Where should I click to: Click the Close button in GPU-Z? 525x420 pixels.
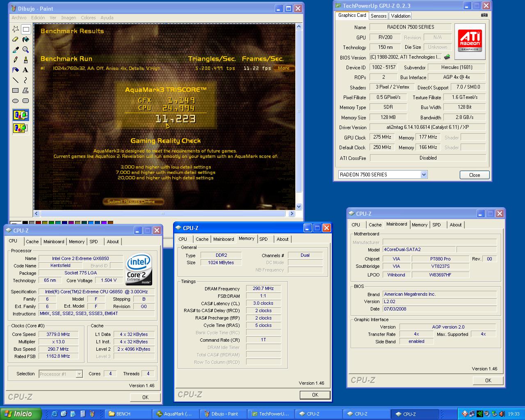tap(475, 175)
